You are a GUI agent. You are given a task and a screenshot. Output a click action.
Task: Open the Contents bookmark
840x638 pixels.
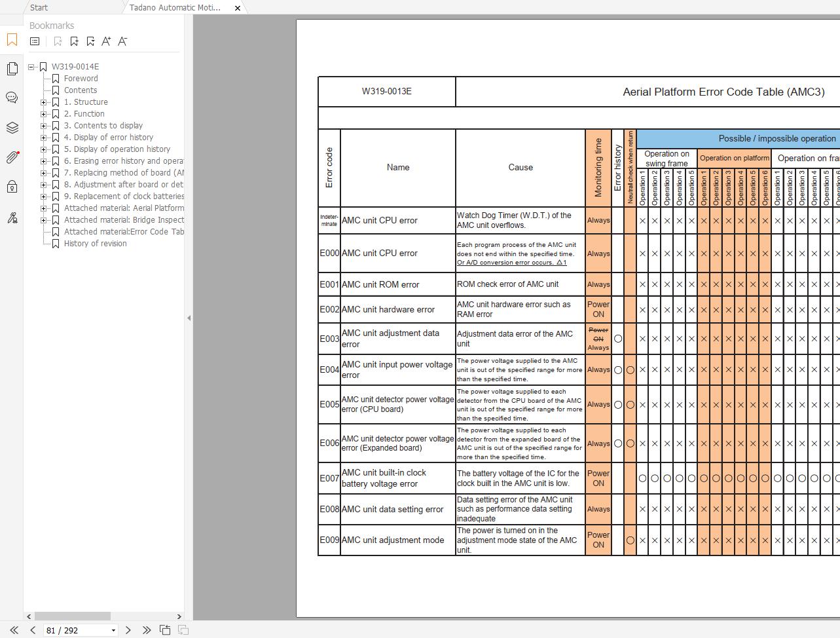point(81,90)
